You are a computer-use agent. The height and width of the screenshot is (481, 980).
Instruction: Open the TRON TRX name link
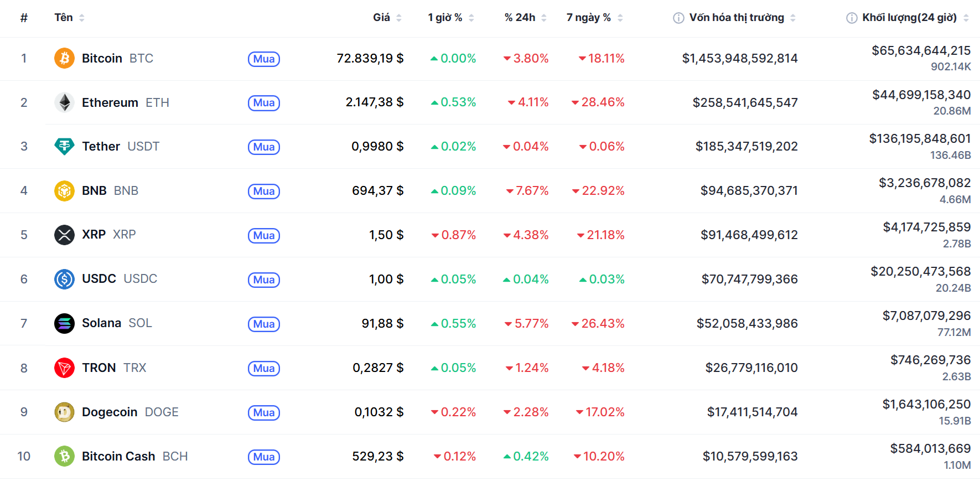114,368
